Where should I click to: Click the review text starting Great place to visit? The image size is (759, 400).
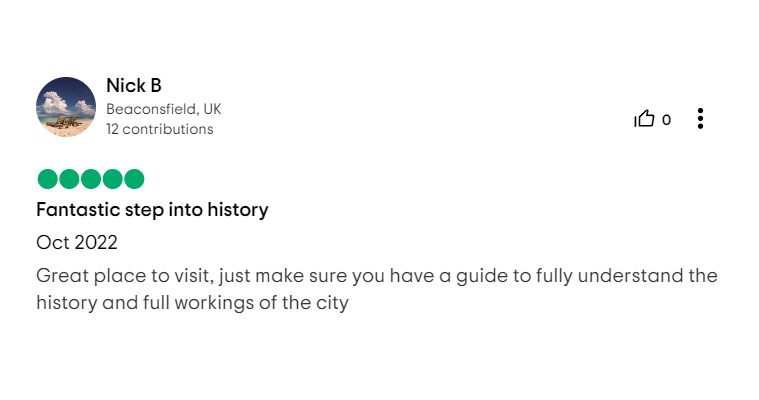pyautogui.click(x=377, y=289)
